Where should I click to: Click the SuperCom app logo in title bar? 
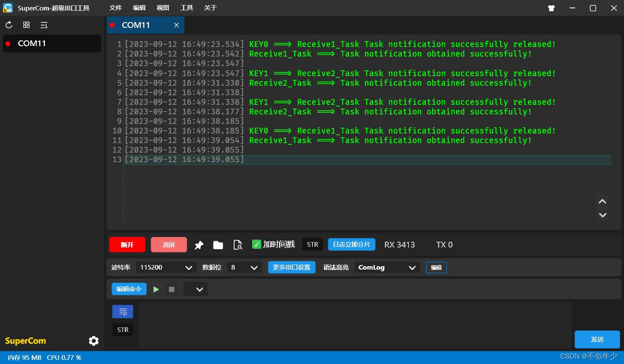(7, 8)
